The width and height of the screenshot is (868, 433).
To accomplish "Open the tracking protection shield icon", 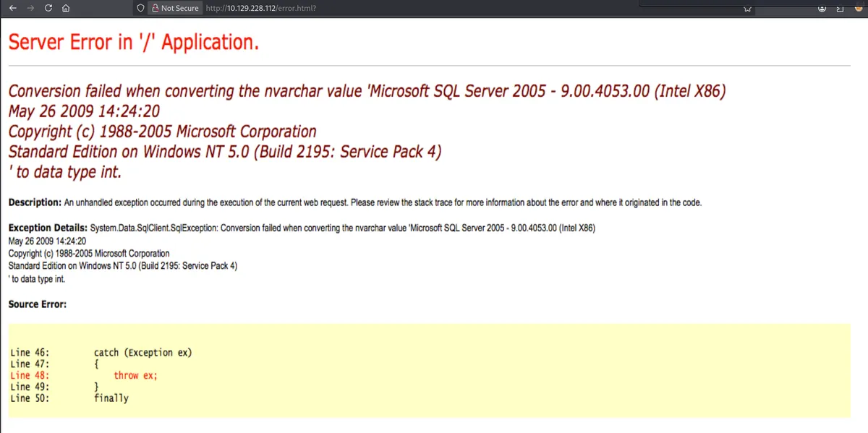I will pyautogui.click(x=140, y=8).
